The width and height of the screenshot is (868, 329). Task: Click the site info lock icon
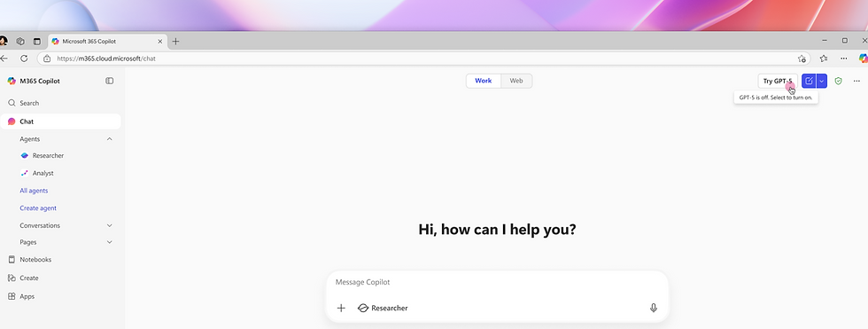tap(47, 59)
